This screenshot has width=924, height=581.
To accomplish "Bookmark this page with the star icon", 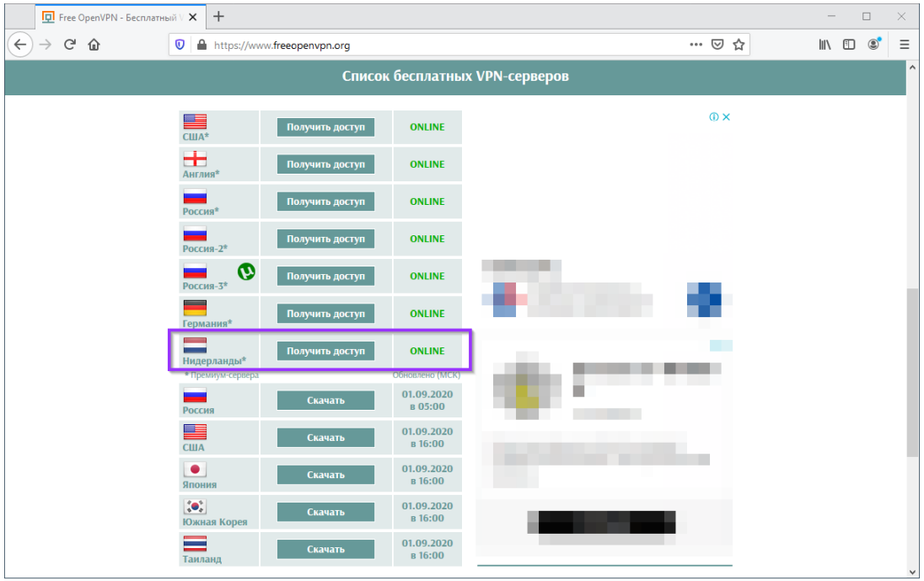I will (x=739, y=45).
